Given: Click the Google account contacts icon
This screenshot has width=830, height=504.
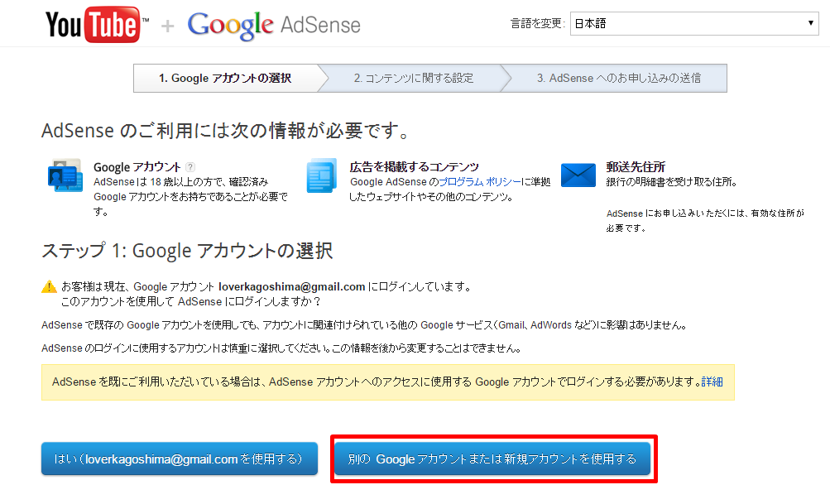Looking at the screenshot, I should coord(65,175).
